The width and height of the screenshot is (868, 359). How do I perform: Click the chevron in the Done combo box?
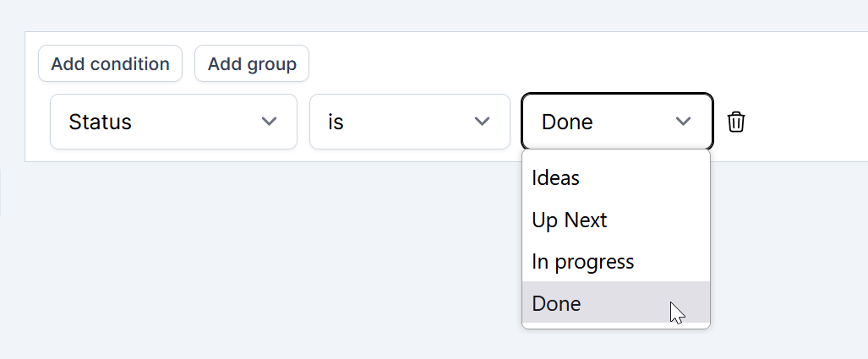click(x=683, y=122)
